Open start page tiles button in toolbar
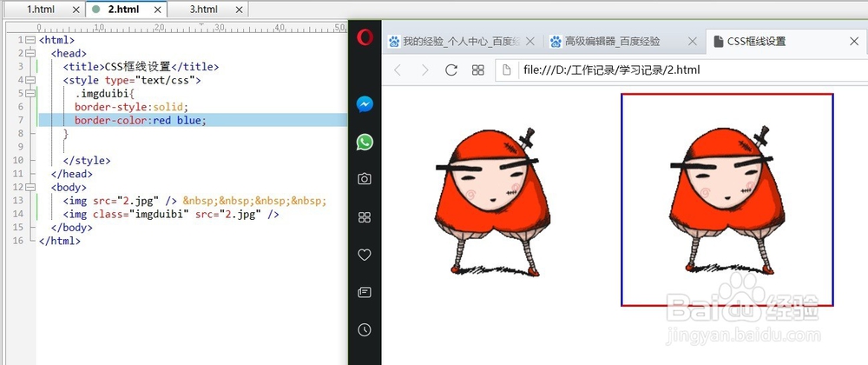868x365 pixels. [477, 70]
